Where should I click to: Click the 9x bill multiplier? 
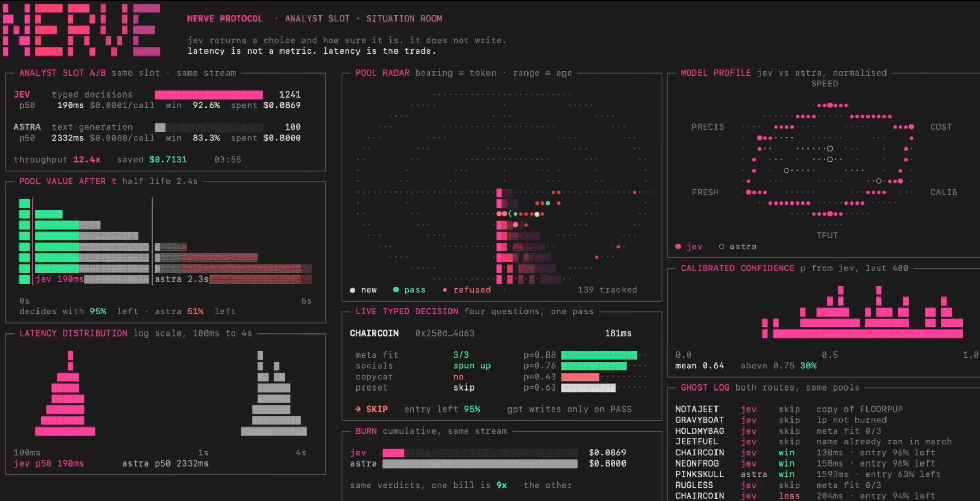502,485
